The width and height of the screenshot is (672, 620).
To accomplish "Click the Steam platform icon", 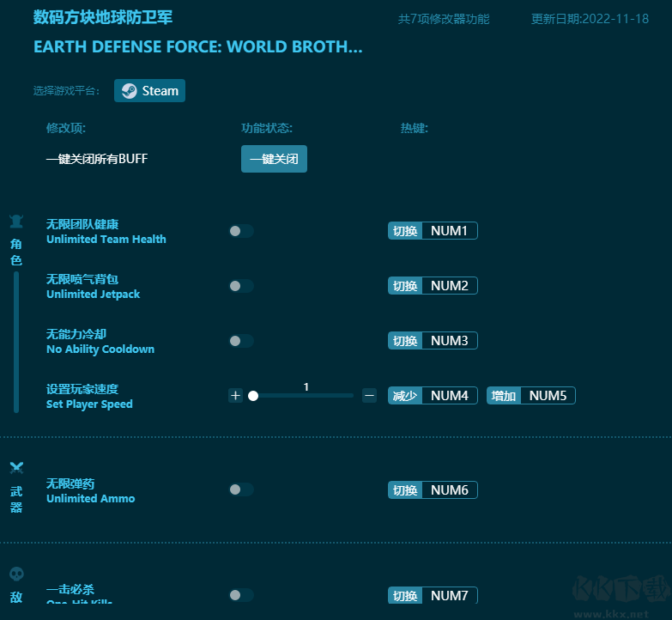I will click(x=130, y=91).
